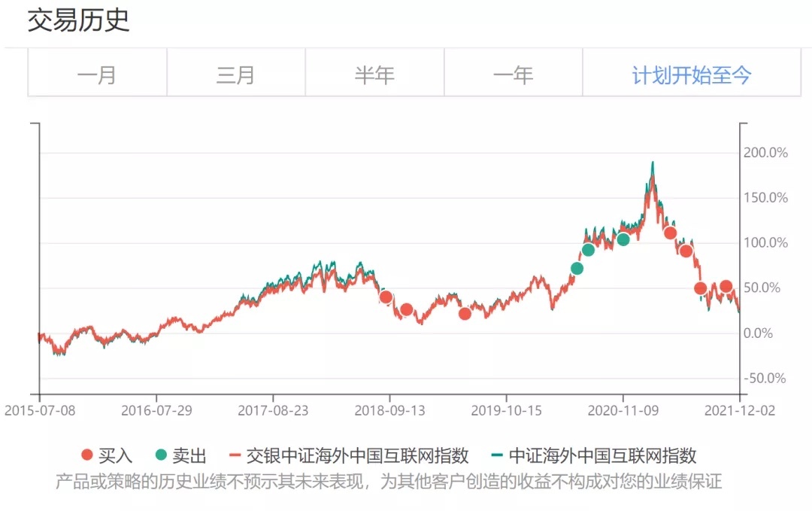Click the 交易历史 heading
812x511 pixels.
click(x=79, y=20)
